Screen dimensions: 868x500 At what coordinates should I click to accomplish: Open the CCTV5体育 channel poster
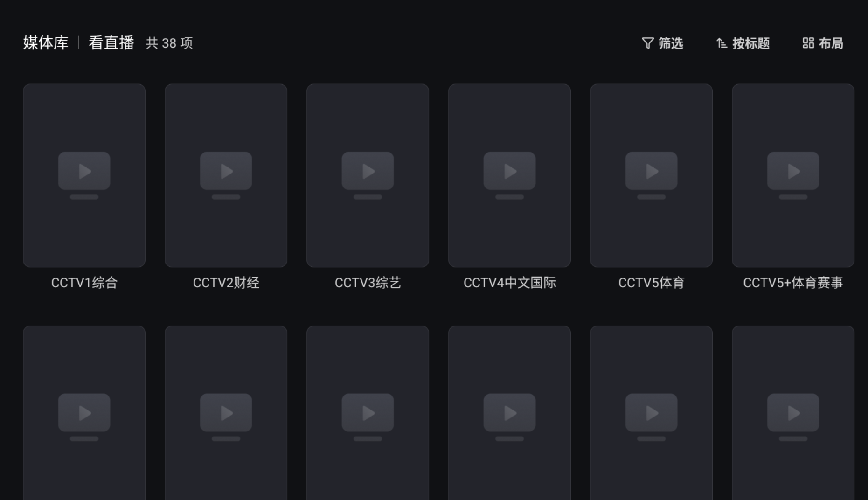click(x=651, y=175)
